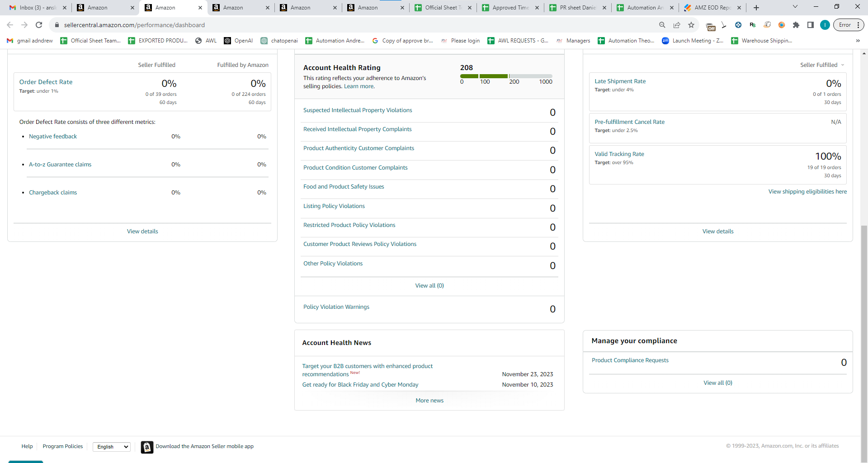
Task: Click the Amazon Seller app icon in footer
Action: coord(147,447)
